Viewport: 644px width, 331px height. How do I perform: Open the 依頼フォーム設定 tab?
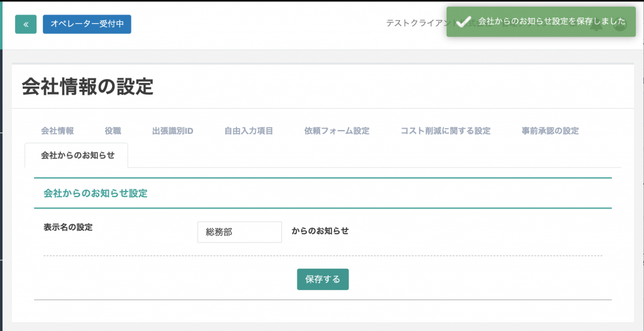tap(336, 131)
